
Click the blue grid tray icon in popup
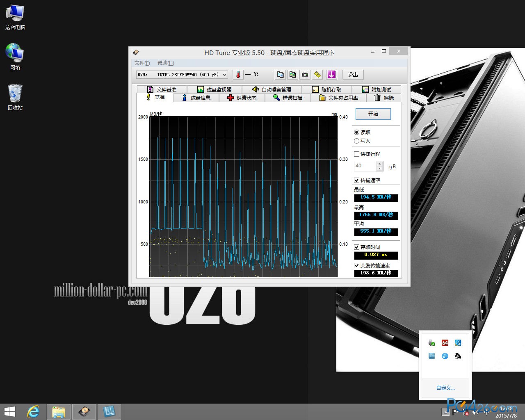pos(431,356)
